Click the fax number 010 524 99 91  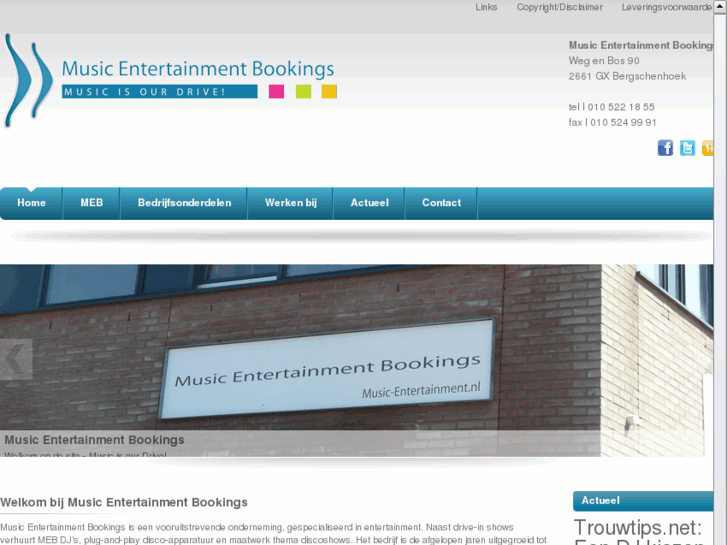(x=624, y=122)
